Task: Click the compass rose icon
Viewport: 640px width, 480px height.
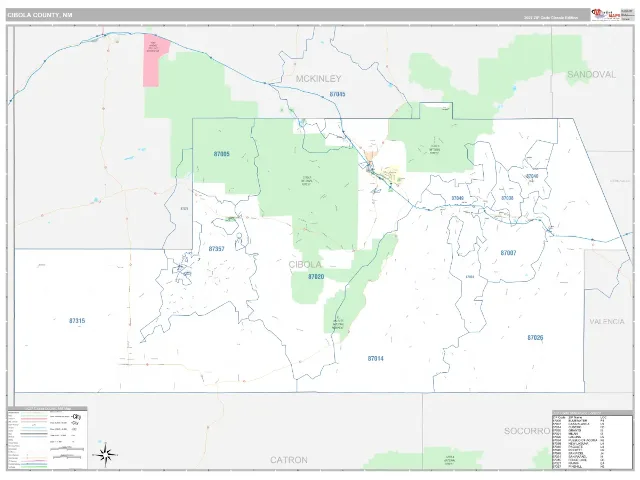Action: (x=105, y=454)
